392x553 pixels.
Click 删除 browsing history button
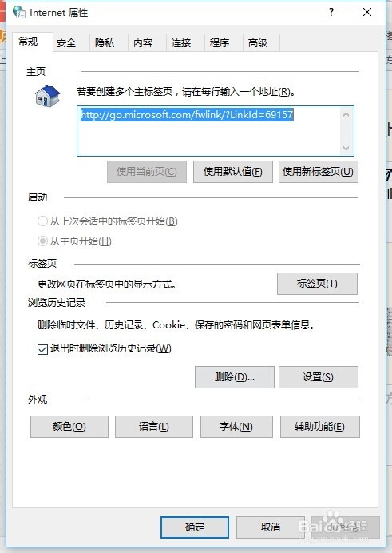click(x=235, y=377)
